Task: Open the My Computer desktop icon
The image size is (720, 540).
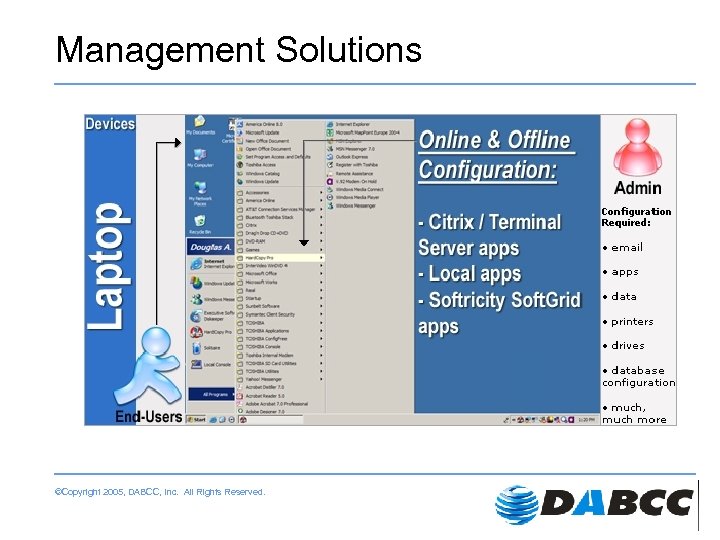Action: click(x=200, y=158)
